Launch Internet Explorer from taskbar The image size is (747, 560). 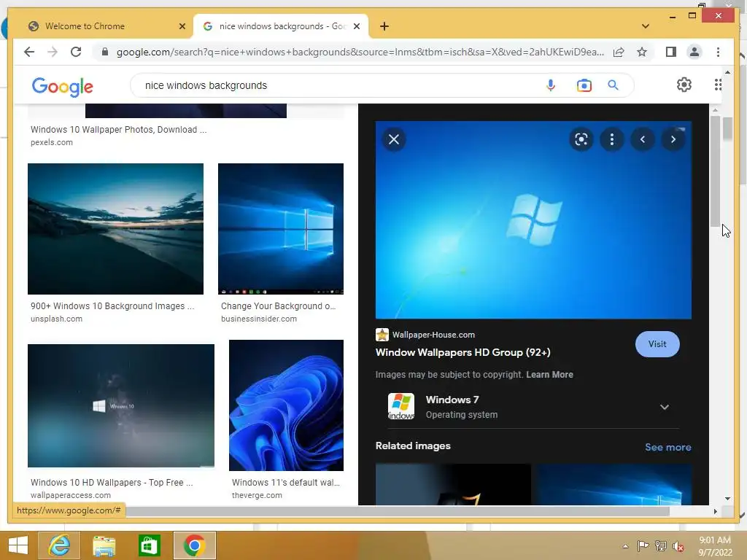pos(59,545)
